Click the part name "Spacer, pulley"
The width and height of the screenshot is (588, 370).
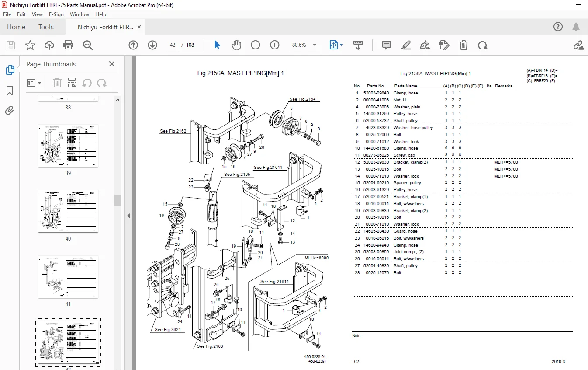408,183
